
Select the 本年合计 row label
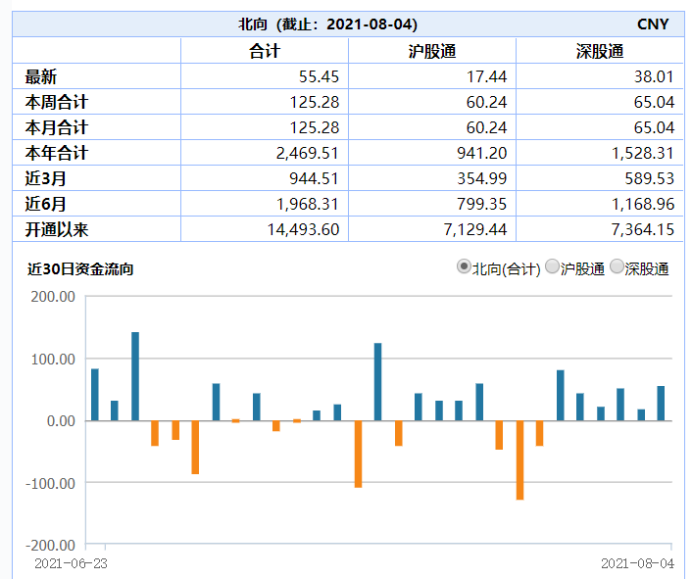[x=56, y=153]
